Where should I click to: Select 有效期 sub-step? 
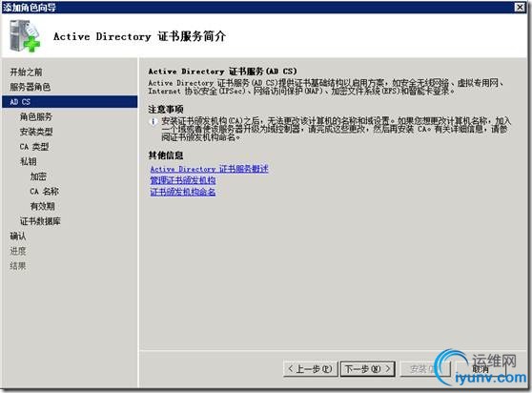tap(42, 206)
